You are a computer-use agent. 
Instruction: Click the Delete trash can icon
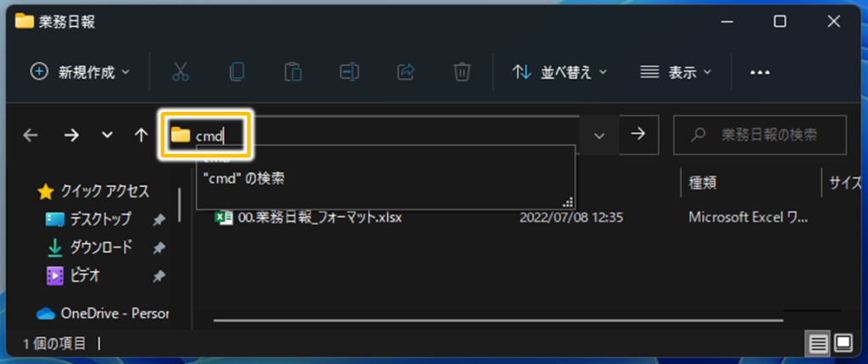click(x=462, y=72)
